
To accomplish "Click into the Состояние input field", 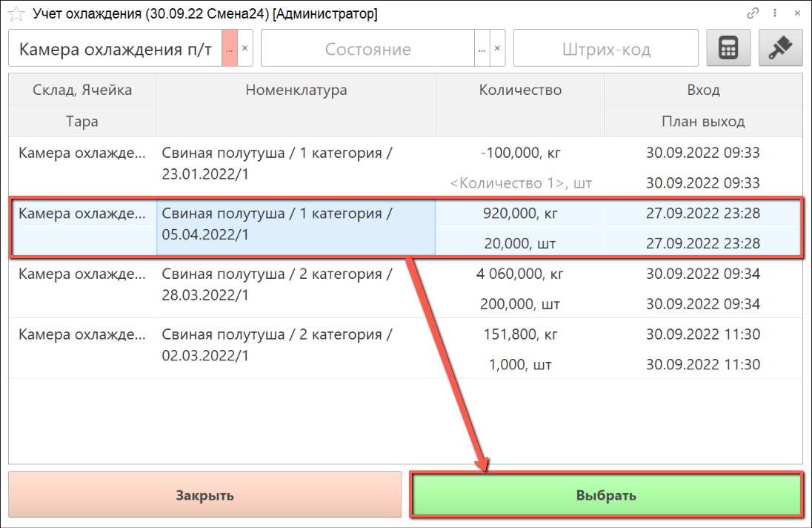I will 367,50.
